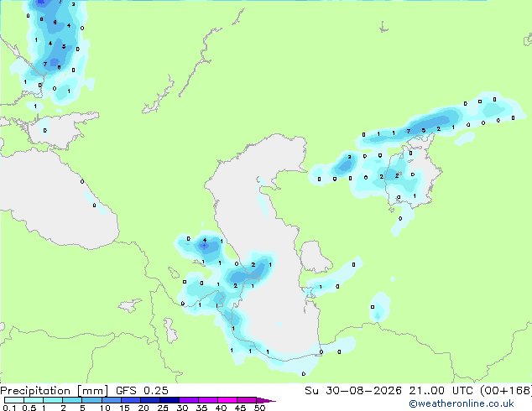Select the 0.5–1 mm legend color box
This screenshot has height=411, width=532.
(34, 400)
